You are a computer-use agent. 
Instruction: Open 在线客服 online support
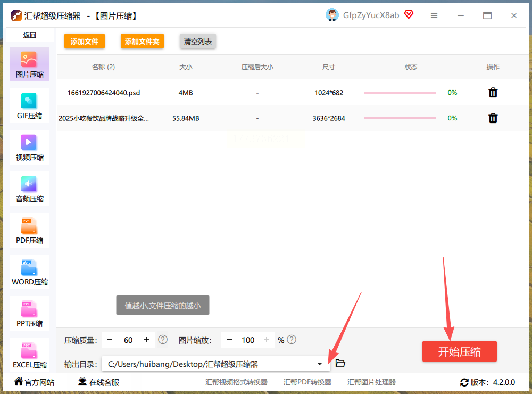tap(99, 382)
